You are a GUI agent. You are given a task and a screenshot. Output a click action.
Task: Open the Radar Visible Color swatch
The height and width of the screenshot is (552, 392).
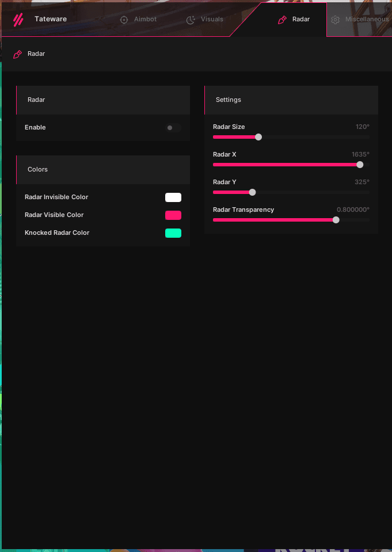point(173,215)
